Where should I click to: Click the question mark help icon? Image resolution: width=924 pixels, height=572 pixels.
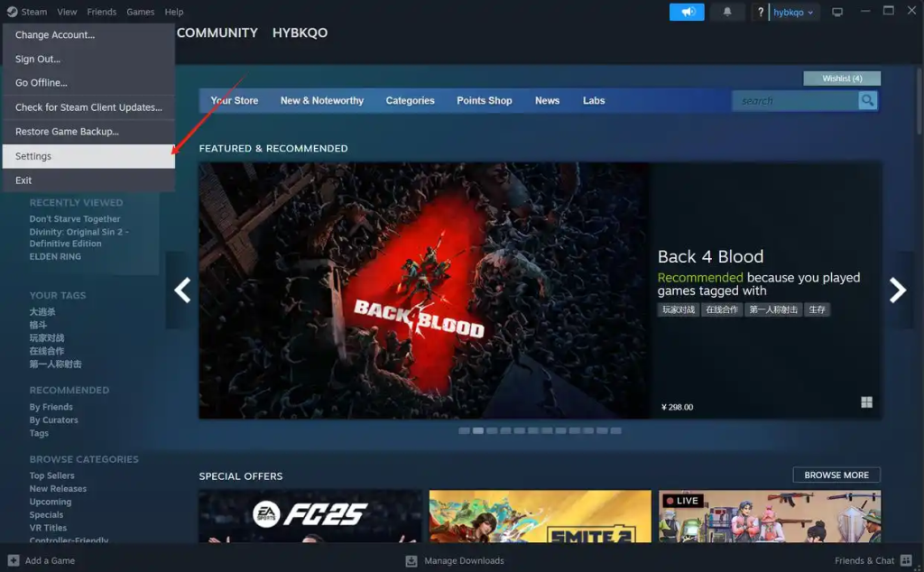click(x=760, y=12)
